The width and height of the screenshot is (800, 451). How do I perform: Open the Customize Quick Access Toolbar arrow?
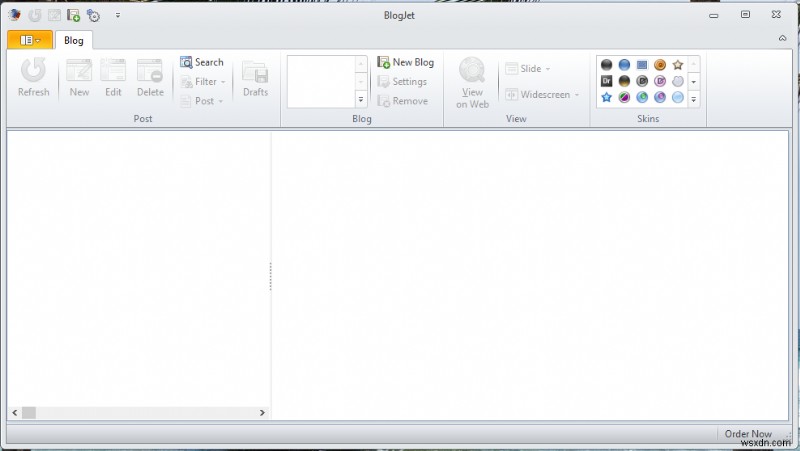[x=118, y=16]
